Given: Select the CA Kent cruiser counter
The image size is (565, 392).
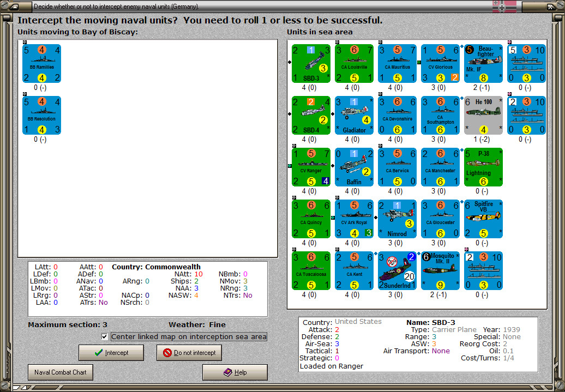Looking at the screenshot, I should (x=354, y=270).
